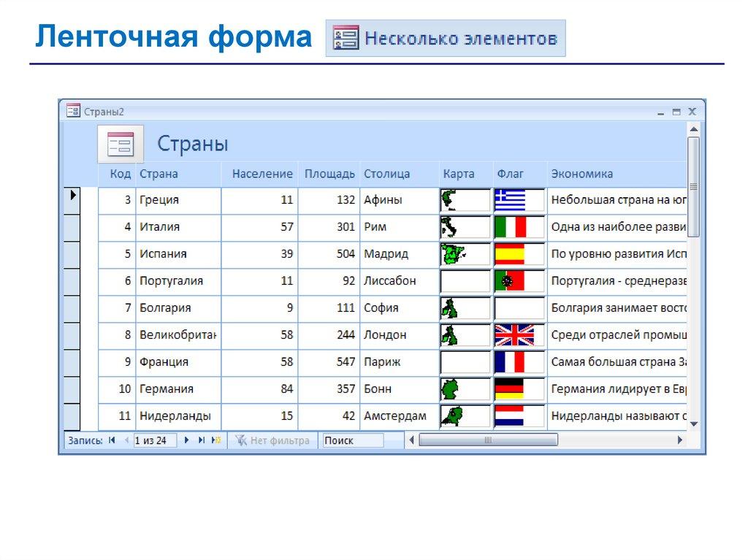The height and width of the screenshot is (560, 748).
Task: Click the Страна field with Франция
Action: (178, 361)
